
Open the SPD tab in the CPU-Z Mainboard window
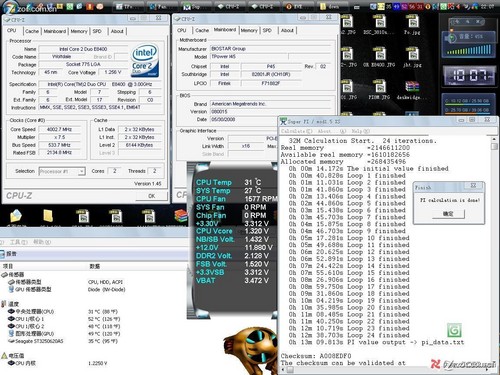[x=267, y=30]
